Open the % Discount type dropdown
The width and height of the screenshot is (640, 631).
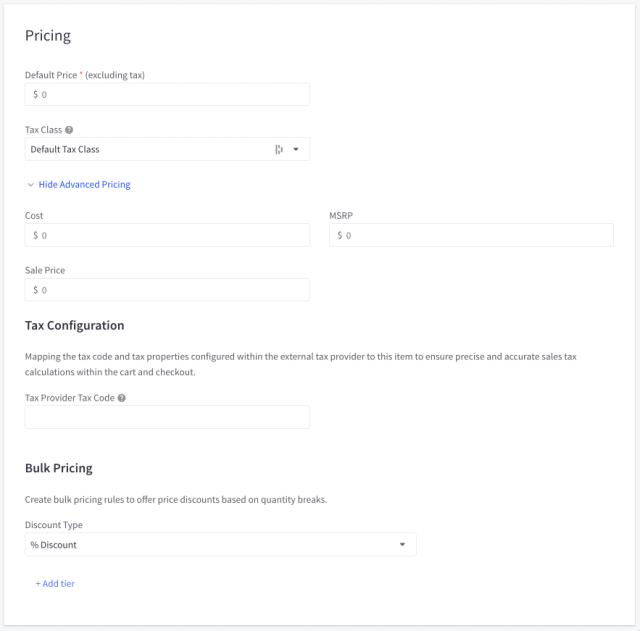210,545
